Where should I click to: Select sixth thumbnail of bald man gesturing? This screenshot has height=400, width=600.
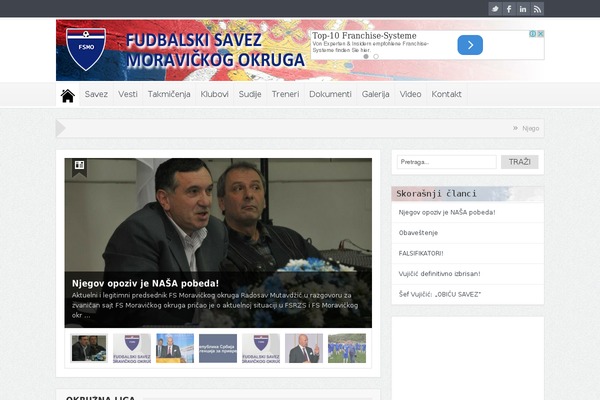coord(304,348)
